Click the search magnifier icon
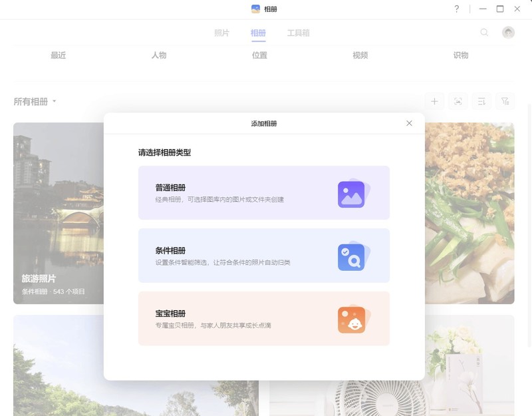This screenshot has height=416, width=532. point(485,31)
